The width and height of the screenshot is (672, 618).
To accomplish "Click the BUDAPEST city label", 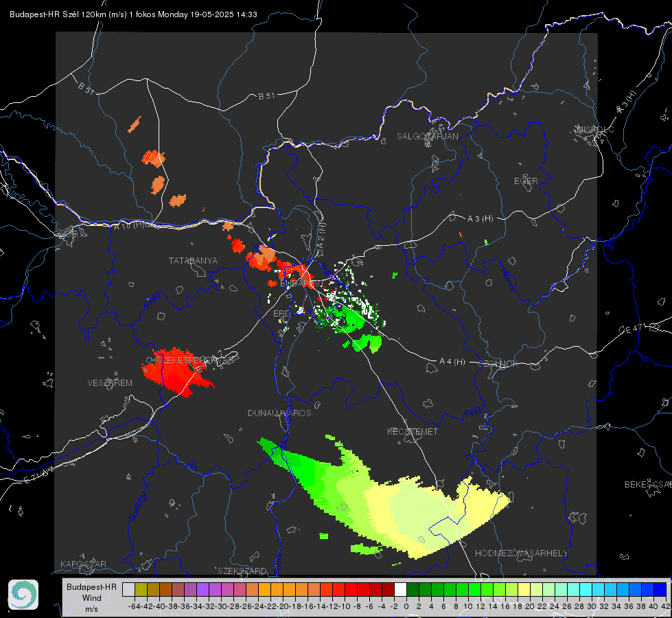I will 302,284.
